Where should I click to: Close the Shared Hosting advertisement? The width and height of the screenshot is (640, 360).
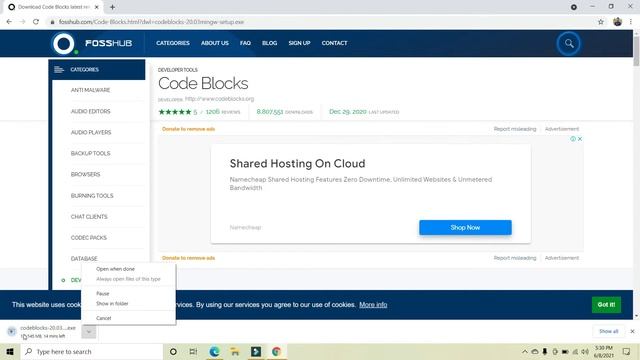580,139
